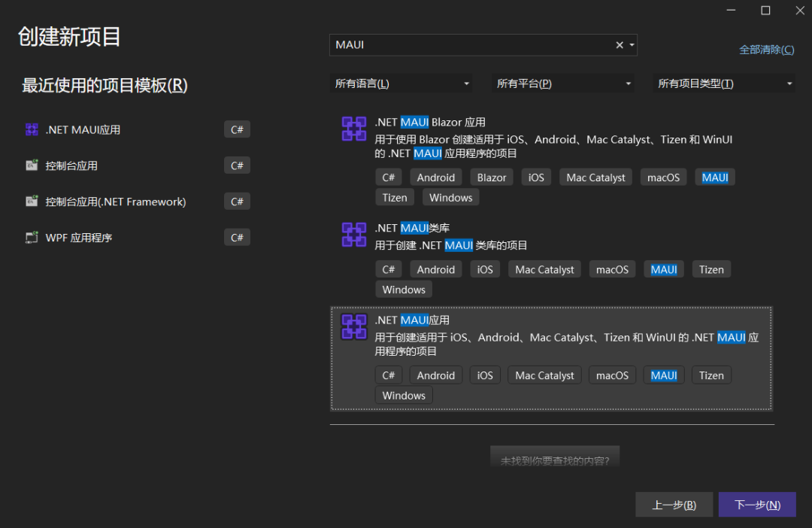812x528 pixels.
Task: Open the 所有平台(P) platform filter
Action: (x=563, y=83)
